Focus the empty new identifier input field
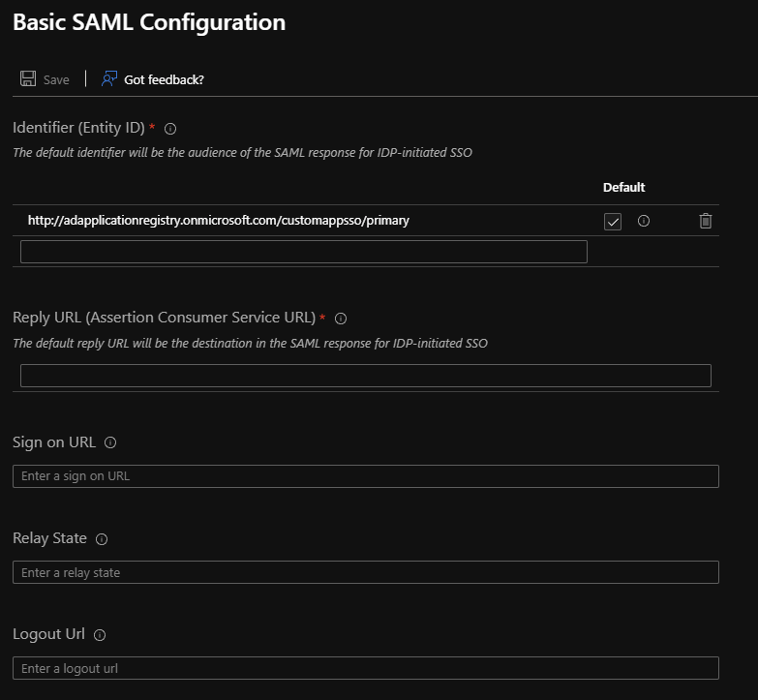This screenshot has height=700, width=758. [303, 252]
